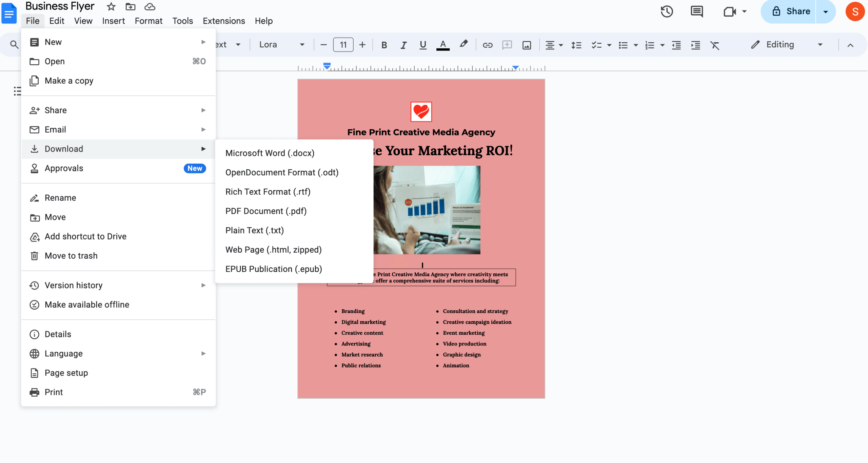Toggle italic formatting
Screen dimensions: 868x463
(403, 44)
